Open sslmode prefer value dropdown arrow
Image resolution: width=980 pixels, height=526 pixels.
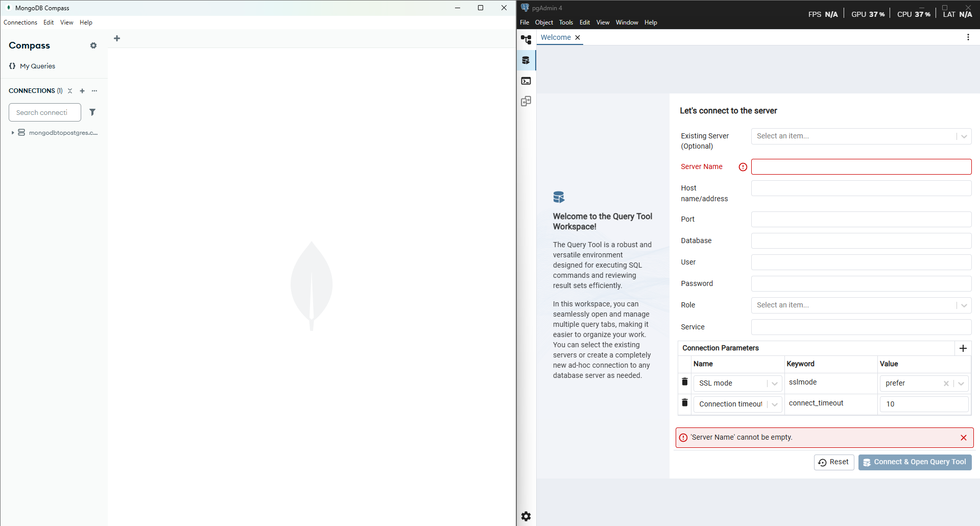[961, 384]
